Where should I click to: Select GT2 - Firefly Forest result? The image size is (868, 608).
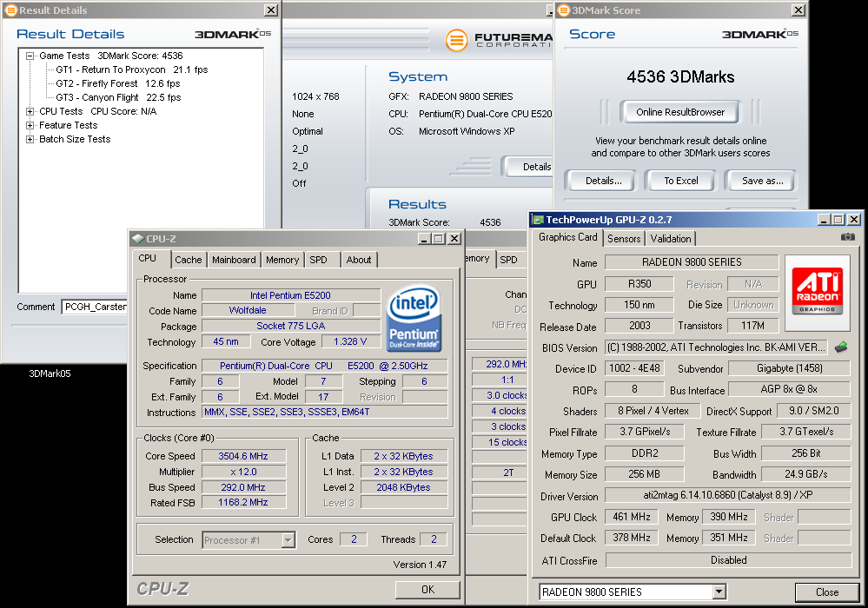[x=118, y=83]
